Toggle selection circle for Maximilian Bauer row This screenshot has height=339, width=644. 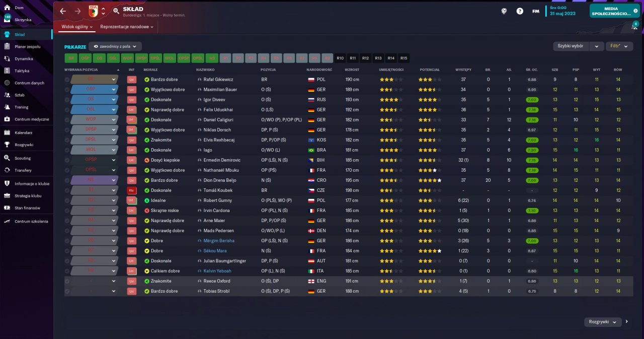67,90
